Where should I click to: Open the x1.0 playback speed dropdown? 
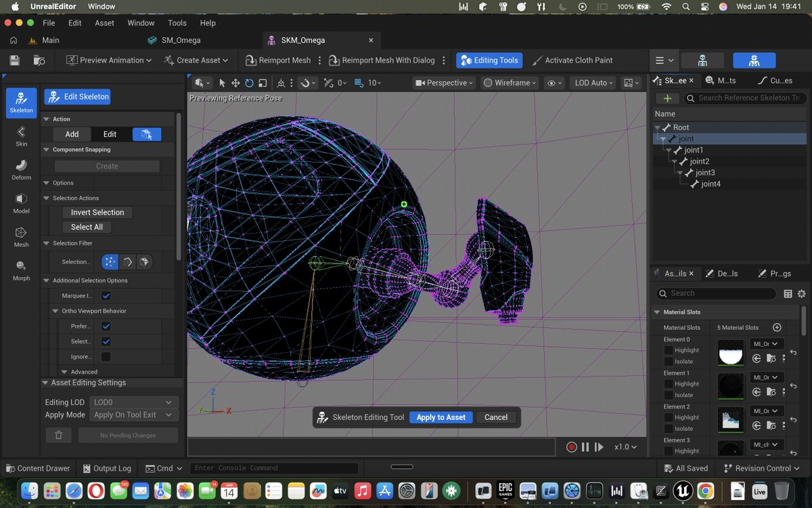(626, 447)
